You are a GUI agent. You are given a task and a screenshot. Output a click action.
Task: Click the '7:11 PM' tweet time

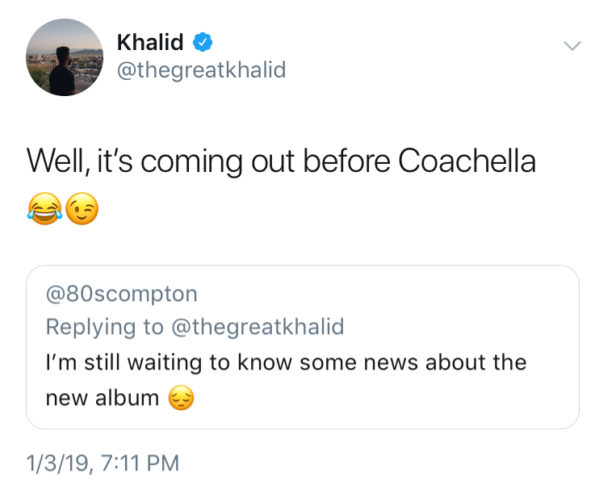[140, 463]
